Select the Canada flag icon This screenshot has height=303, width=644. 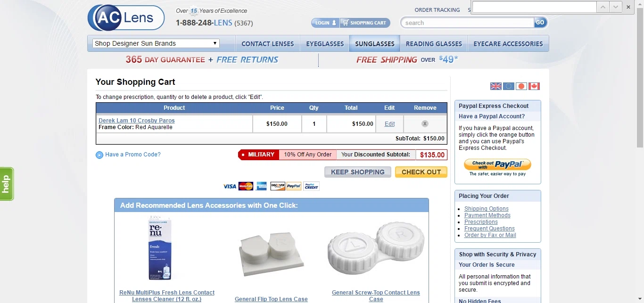click(x=534, y=86)
